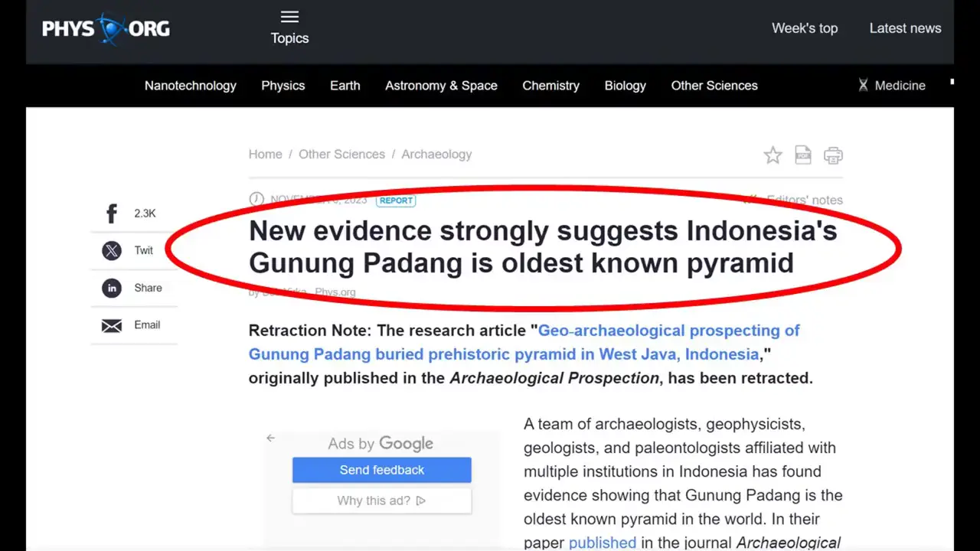The height and width of the screenshot is (551, 980).
Task: Share article via Email envelope icon
Action: pyautogui.click(x=112, y=326)
